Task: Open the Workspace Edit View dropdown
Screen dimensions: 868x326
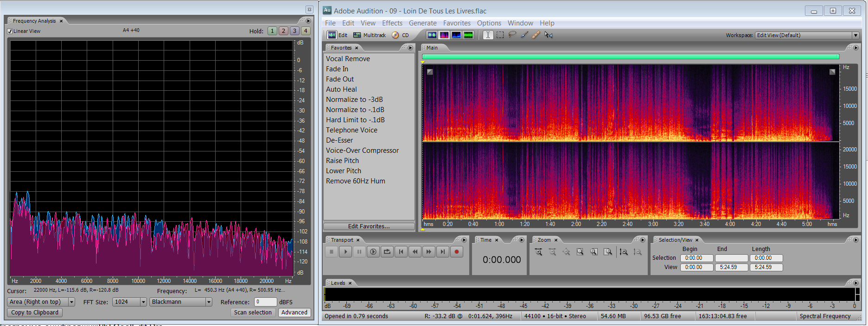Action: pyautogui.click(x=807, y=35)
